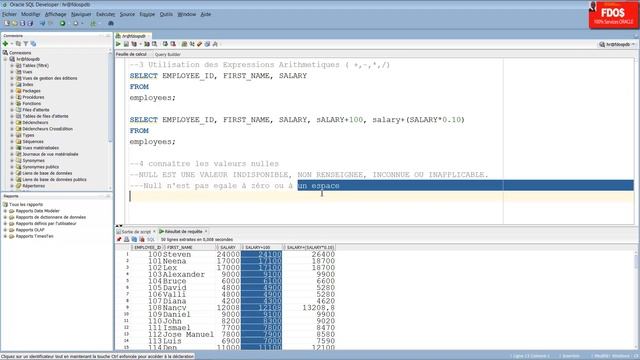Select the Index tree item
This screenshot has height=360, width=640.
pos(28,84)
